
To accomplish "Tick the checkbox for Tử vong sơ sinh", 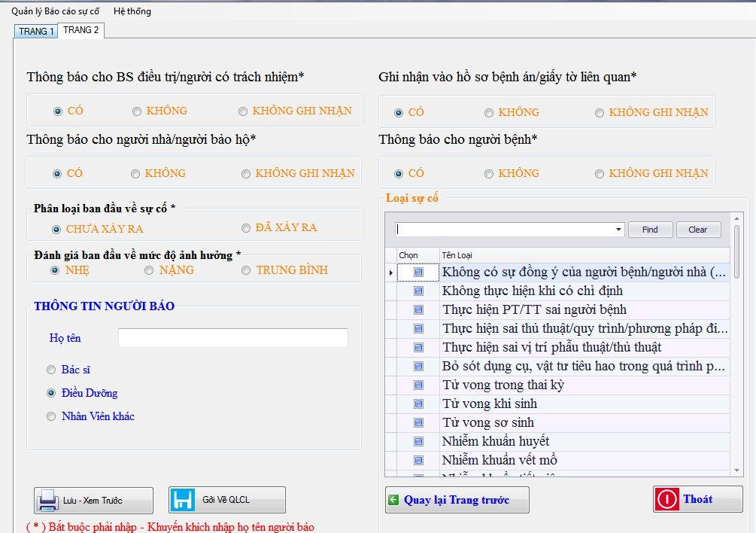I will (418, 422).
